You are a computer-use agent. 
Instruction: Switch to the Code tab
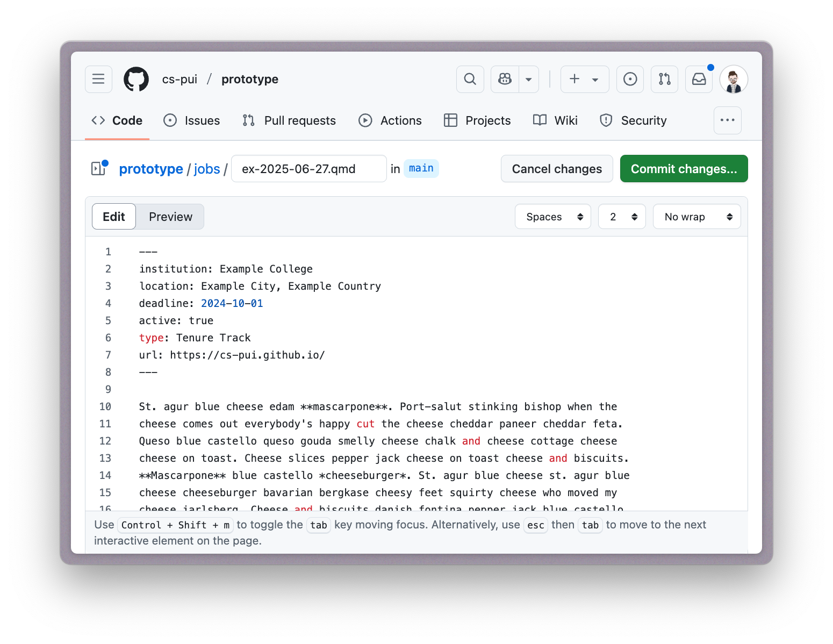click(x=117, y=120)
